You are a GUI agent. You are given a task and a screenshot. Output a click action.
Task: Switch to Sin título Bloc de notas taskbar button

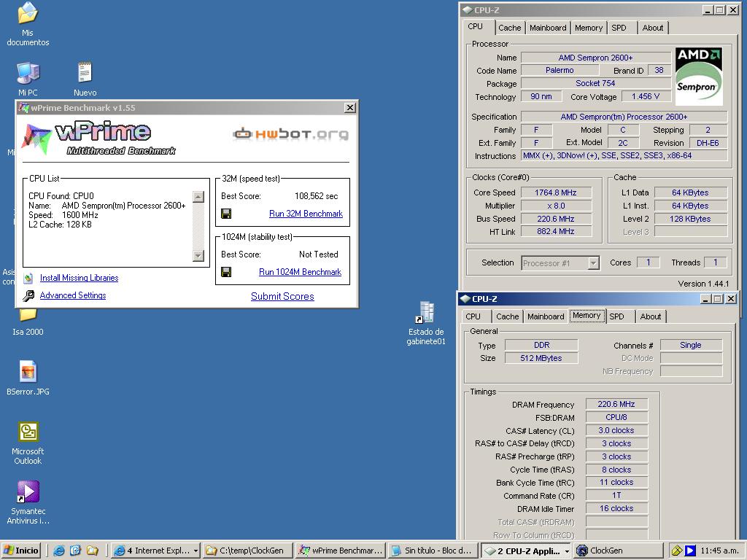pyautogui.click(x=433, y=551)
